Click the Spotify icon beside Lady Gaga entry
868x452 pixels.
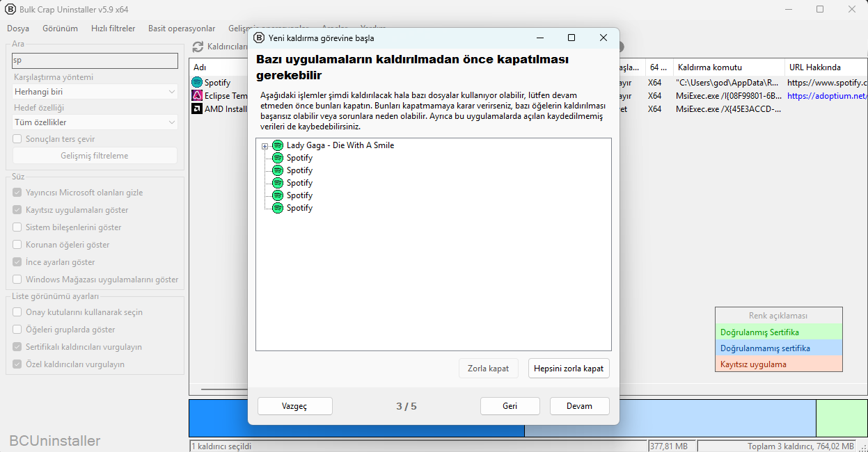(278, 145)
